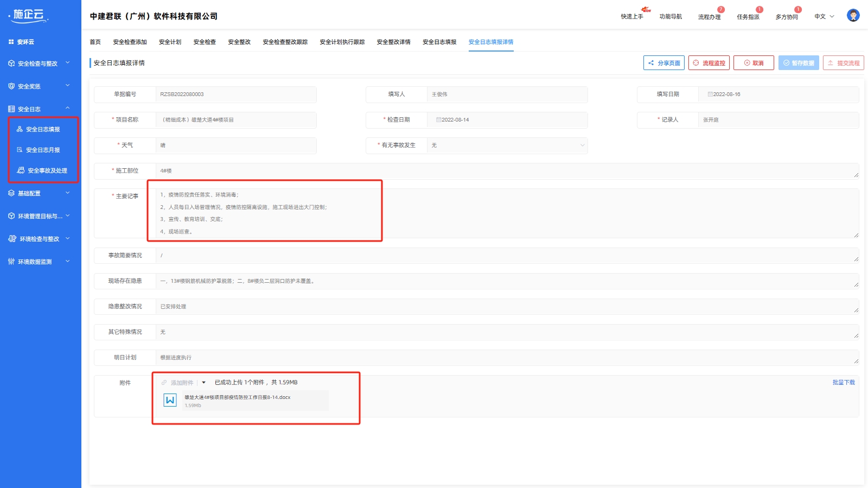Click the Word document file icon
Viewport: 868px width, 488px height.
(x=170, y=401)
